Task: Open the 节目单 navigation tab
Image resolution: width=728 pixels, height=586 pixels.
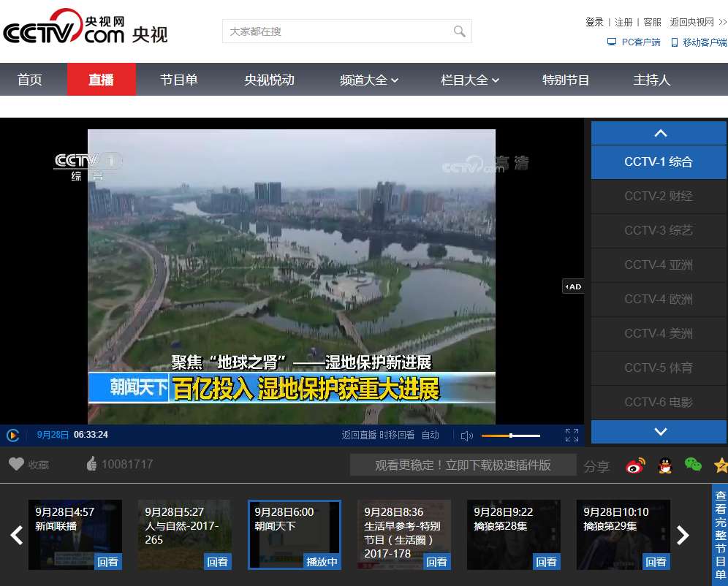Action: point(179,80)
